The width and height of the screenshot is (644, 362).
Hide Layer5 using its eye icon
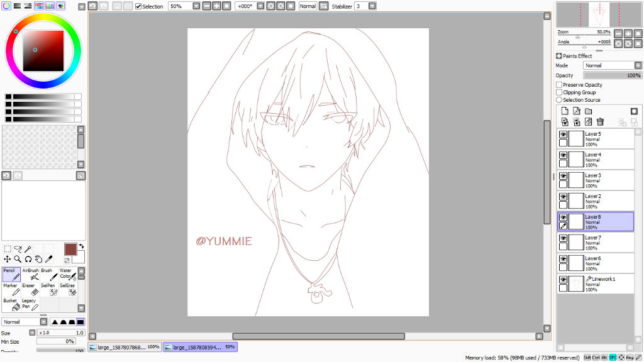tap(563, 134)
